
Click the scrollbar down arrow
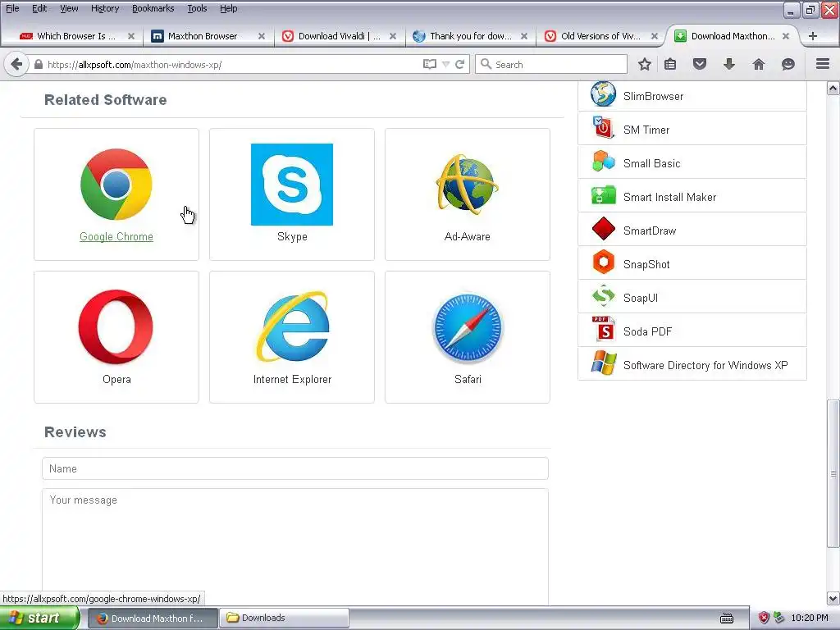[x=833, y=598]
